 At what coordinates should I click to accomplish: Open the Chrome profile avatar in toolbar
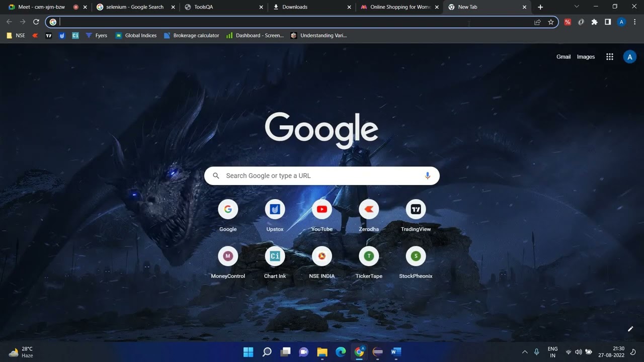621,22
